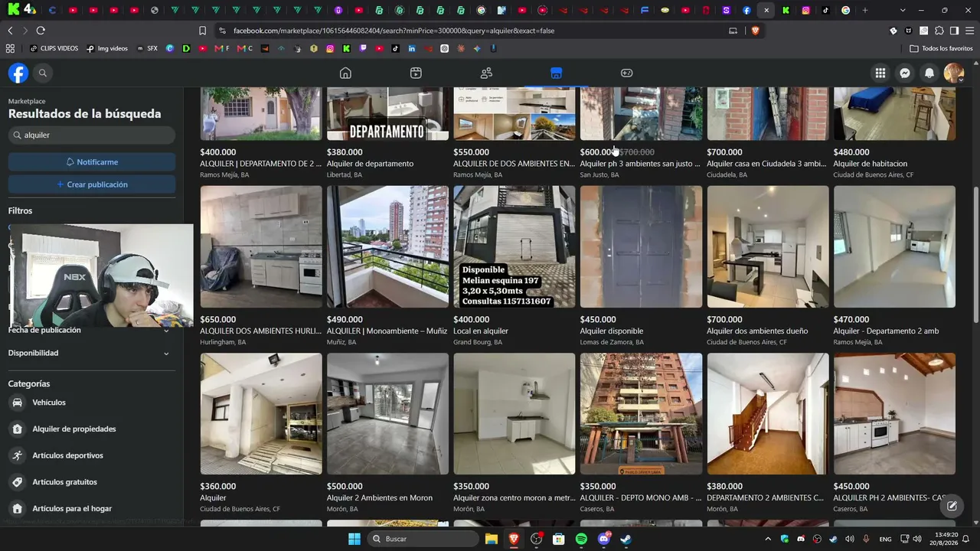
Task: Open the profile avatar account menu
Action: tap(953, 73)
